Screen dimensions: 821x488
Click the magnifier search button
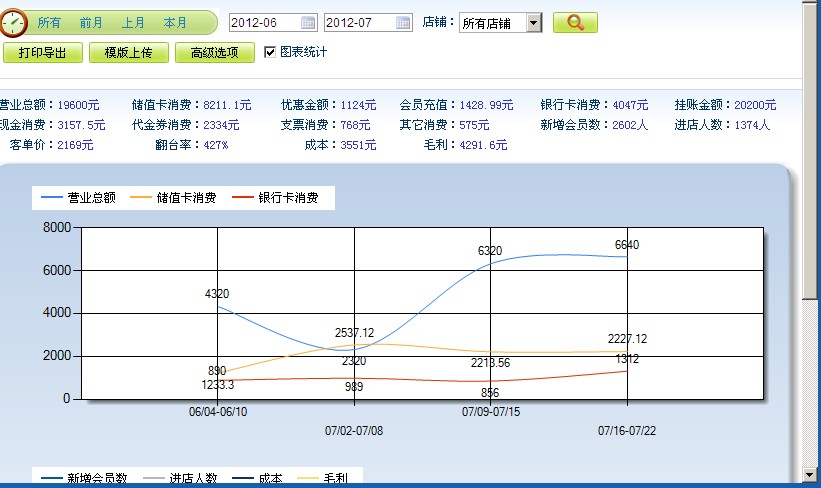(x=575, y=23)
